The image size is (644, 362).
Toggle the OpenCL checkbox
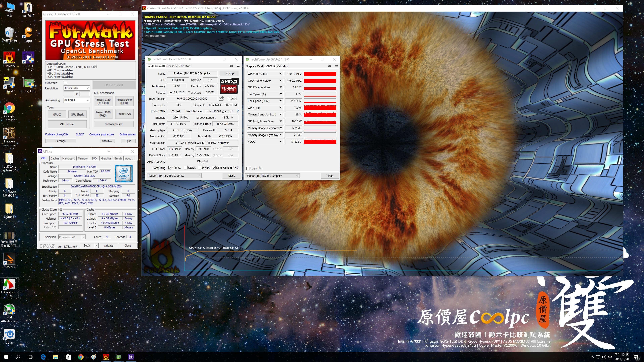point(170,168)
